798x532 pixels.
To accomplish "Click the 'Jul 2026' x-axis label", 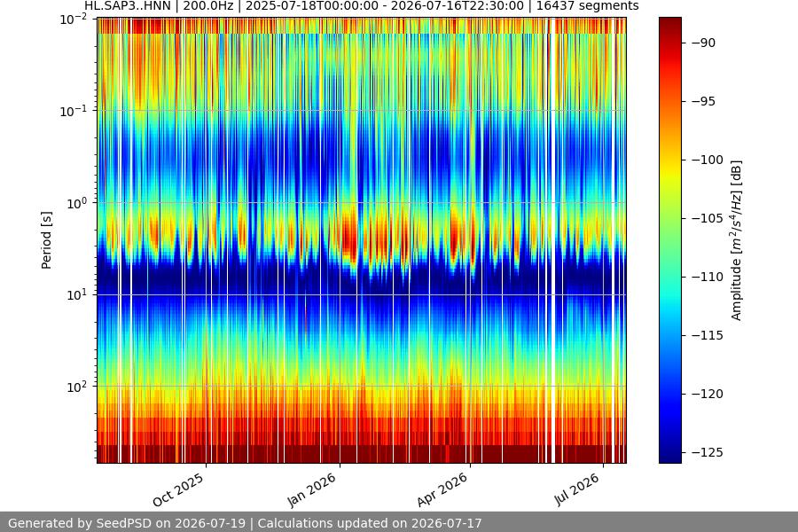I will coord(577,489).
